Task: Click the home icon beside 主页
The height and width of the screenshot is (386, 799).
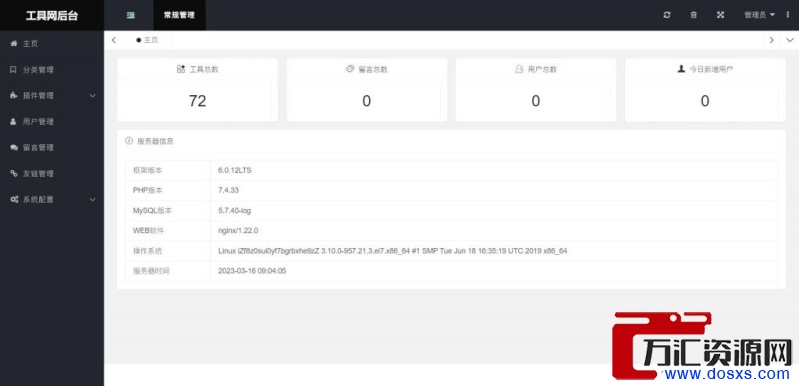Action: point(14,44)
